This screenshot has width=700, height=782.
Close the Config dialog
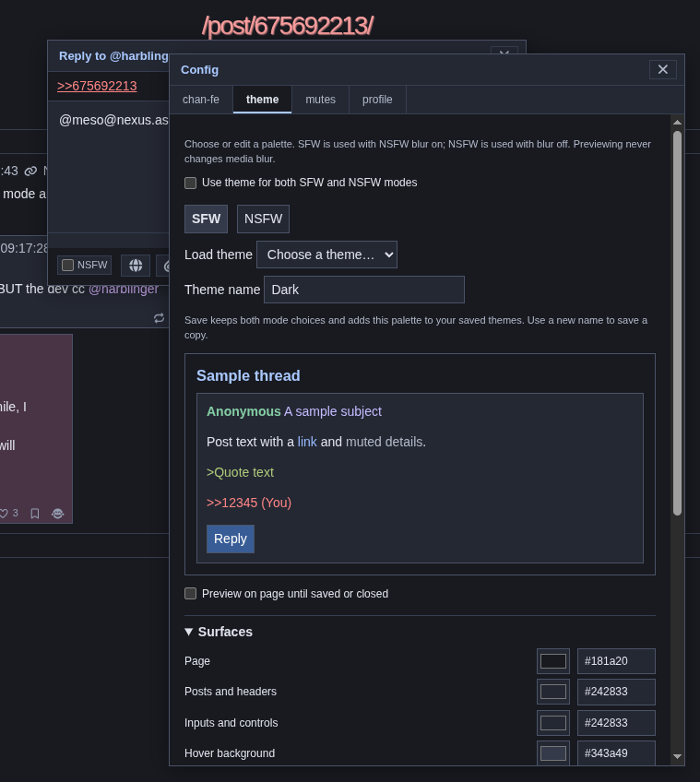pyautogui.click(x=662, y=70)
